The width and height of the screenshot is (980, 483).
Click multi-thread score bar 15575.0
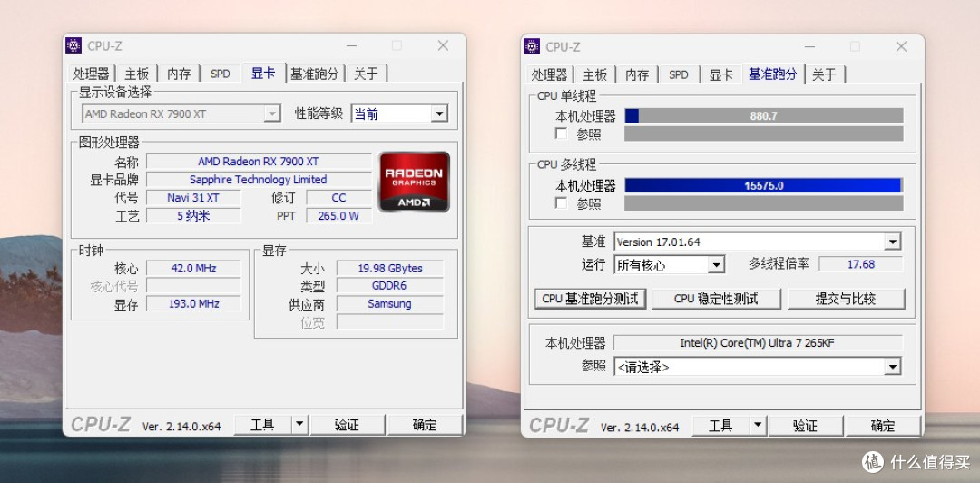click(x=764, y=185)
